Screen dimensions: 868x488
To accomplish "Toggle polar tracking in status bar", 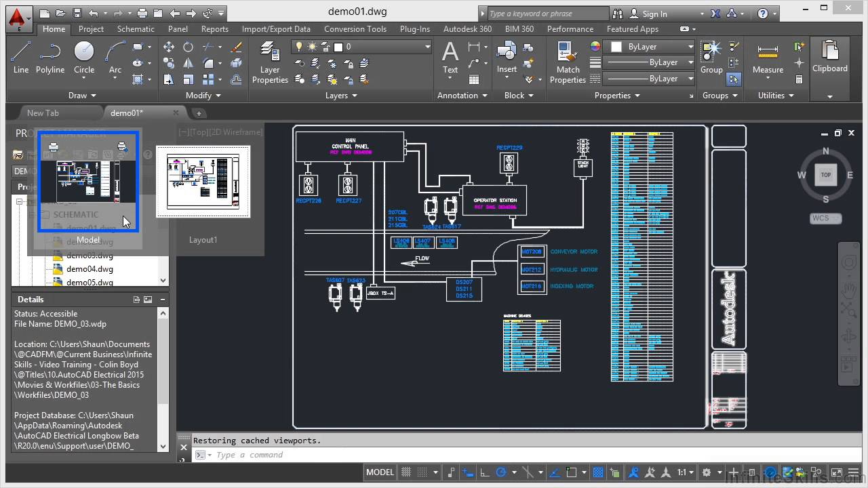I will 502,472.
